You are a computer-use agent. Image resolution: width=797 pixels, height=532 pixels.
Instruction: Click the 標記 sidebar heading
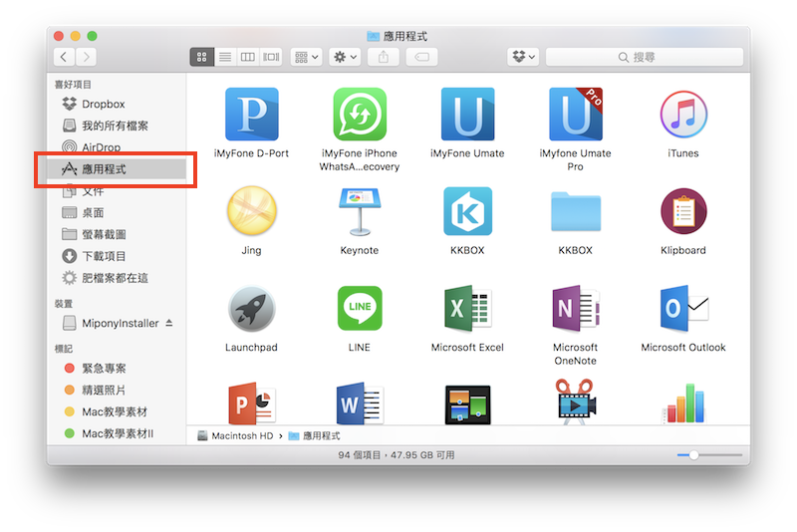(x=64, y=349)
